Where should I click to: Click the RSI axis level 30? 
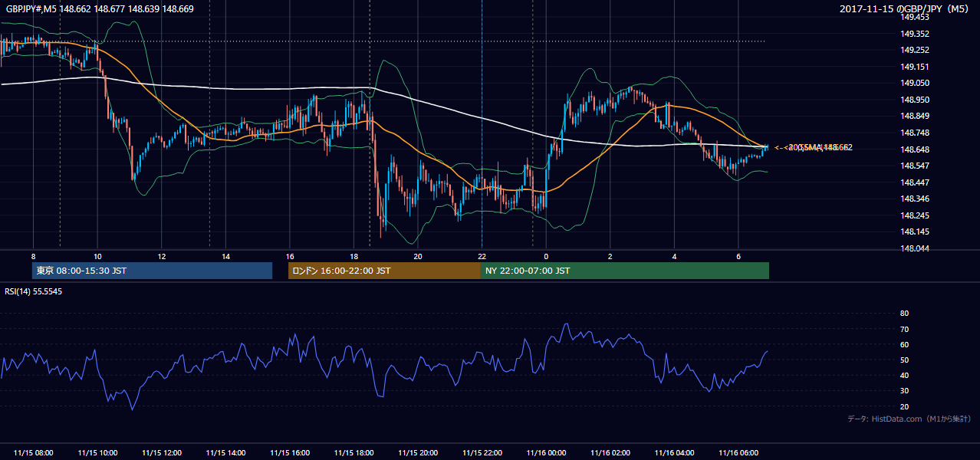point(904,391)
